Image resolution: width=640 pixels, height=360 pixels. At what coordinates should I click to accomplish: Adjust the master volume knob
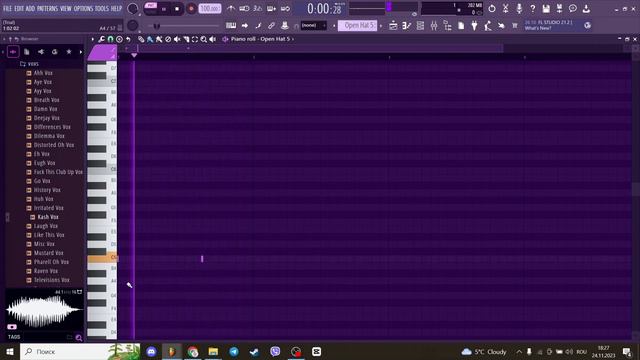tap(133, 9)
